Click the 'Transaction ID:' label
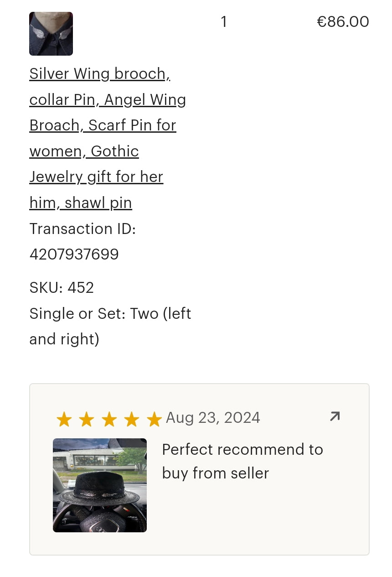Screen dimensions: 392x577 point(83,229)
